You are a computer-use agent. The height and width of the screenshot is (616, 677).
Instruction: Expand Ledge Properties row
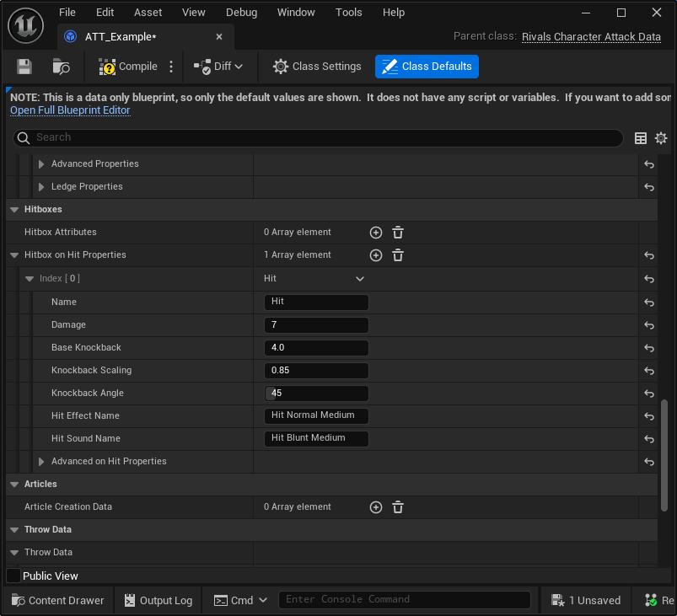pos(41,187)
